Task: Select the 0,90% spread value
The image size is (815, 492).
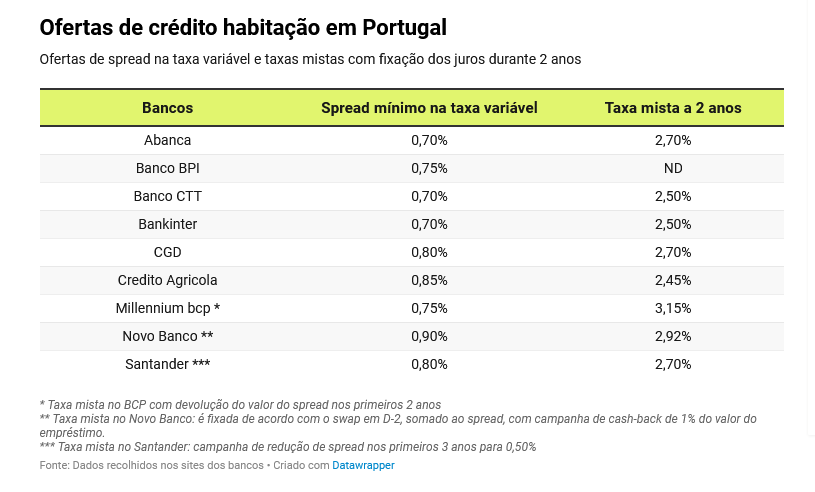Action: point(429,336)
